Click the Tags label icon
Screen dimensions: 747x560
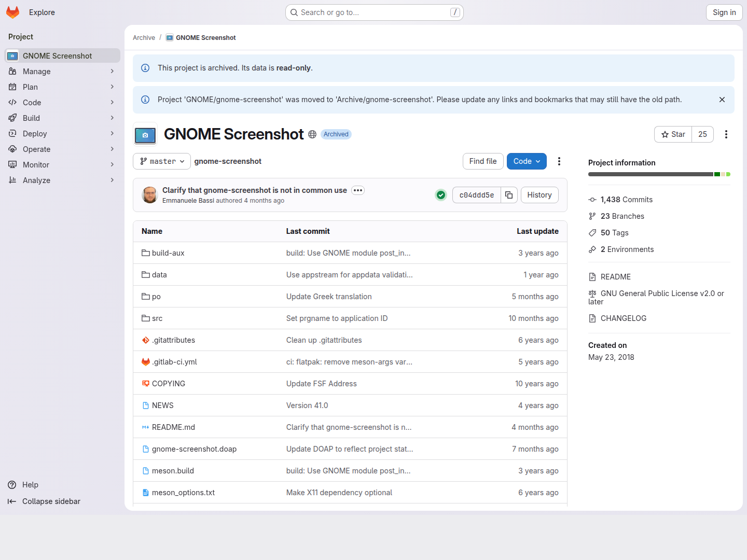(592, 233)
